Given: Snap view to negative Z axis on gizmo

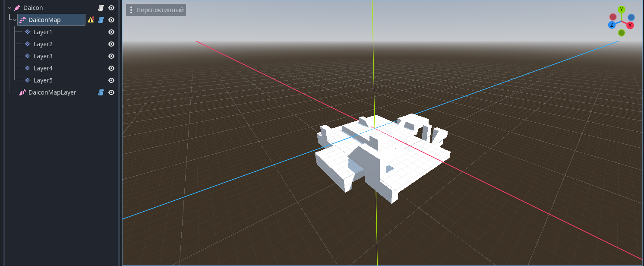Looking at the screenshot, I should tap(631, 17).
